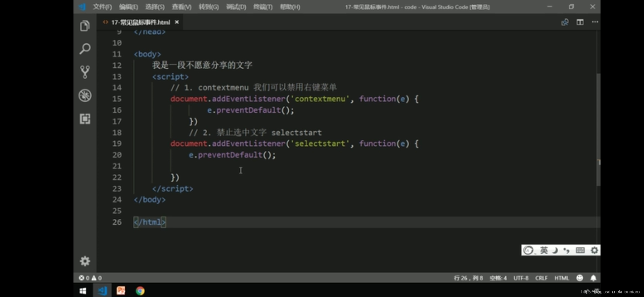Image resolution: width=644 pixels, height=297 pixels.
Task: Open the Search view
Action: pyautogui.click(x=85, y=49)
